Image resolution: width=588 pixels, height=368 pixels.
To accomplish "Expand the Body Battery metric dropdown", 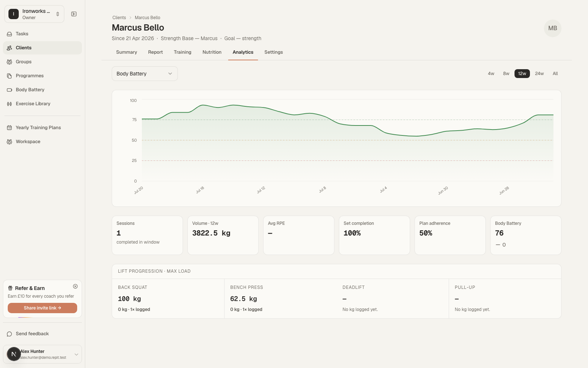I will click(x=145, y=74).
